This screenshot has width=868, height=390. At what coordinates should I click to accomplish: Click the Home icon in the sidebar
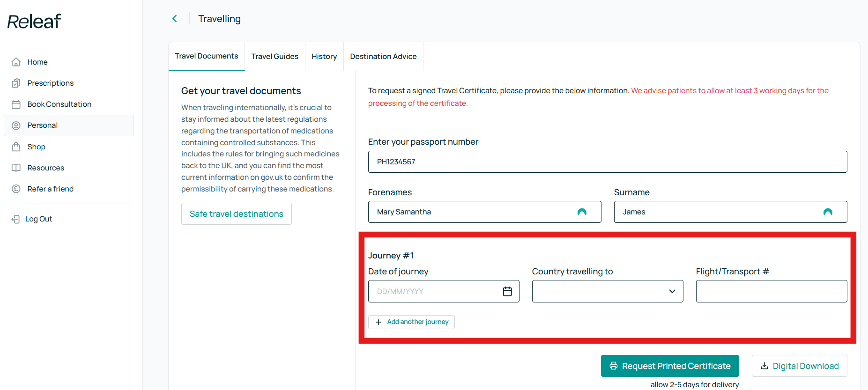point(16,62)
